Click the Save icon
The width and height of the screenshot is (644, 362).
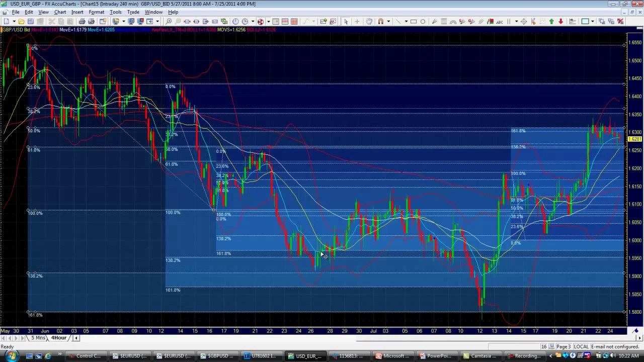(x=31, y=21)
